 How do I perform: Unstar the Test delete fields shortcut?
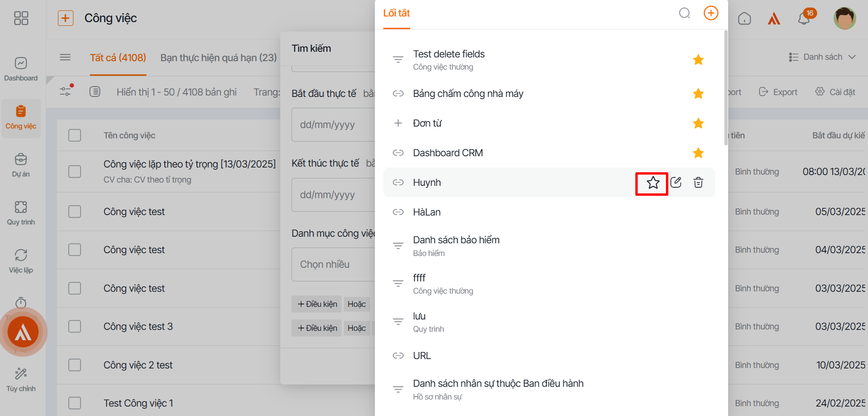(698, 60)
